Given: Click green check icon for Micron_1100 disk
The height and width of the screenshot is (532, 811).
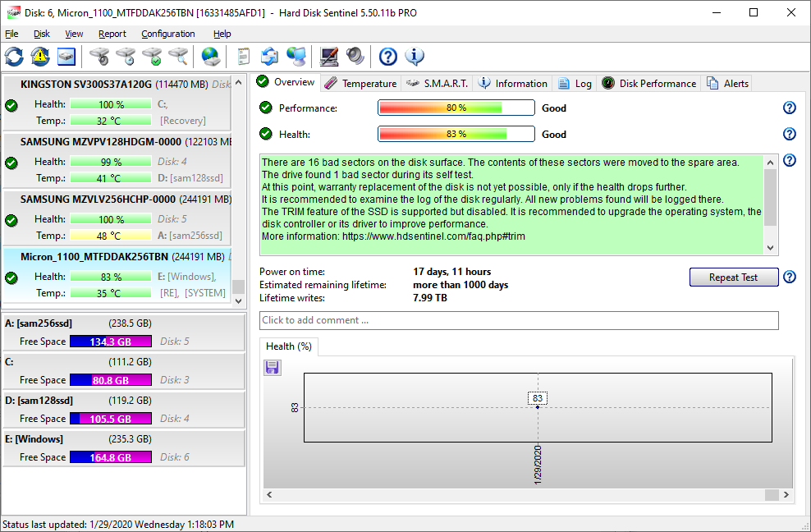Looking at the screenshot, I should point(11,278).
